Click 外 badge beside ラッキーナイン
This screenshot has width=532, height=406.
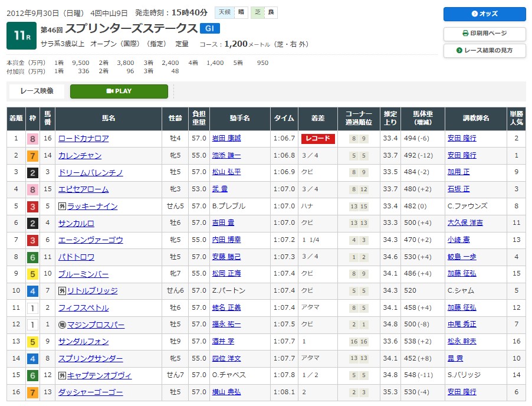[62, 207]
